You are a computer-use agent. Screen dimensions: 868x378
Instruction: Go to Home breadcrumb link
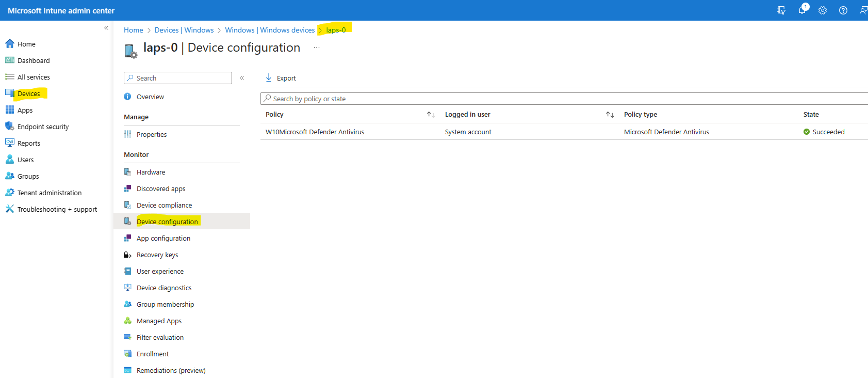(134, 30)
